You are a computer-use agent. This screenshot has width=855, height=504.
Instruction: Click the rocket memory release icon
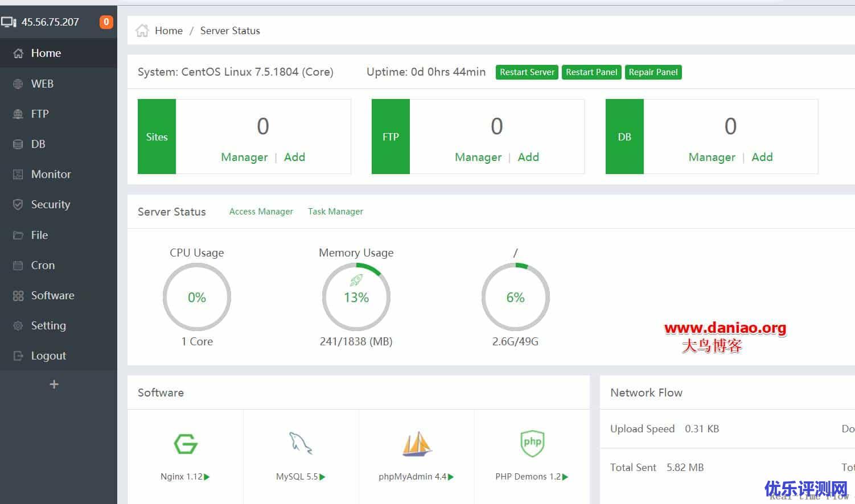(356, 280)
